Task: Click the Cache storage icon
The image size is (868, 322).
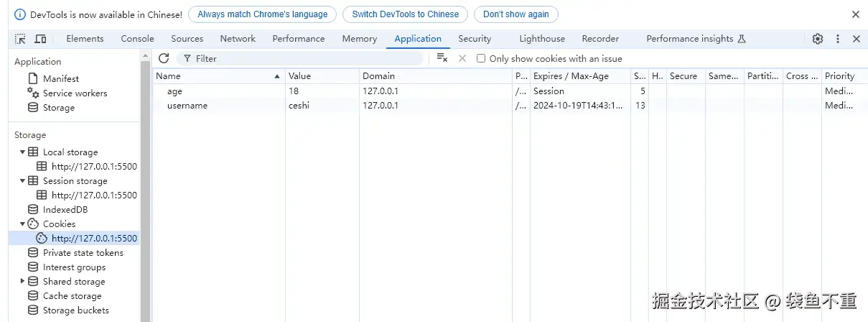Action: pos(33,295)
